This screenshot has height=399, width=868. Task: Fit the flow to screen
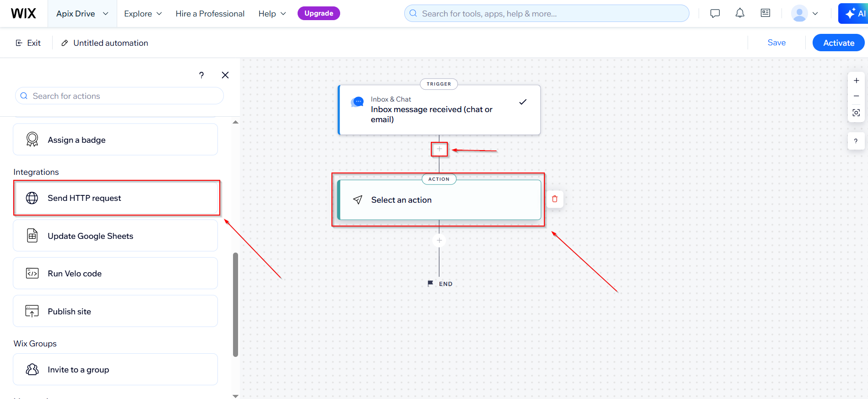click(x=856, y=113)
